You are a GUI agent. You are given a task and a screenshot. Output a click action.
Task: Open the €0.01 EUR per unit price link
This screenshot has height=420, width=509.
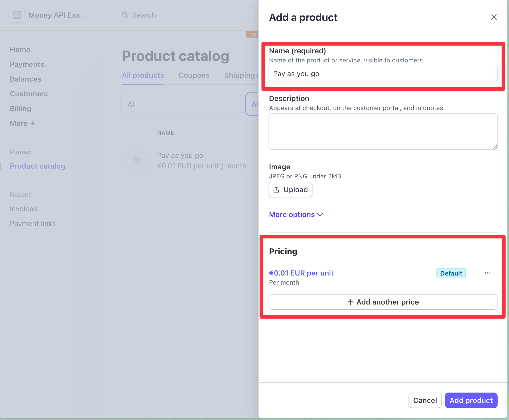tap(301, 273)
